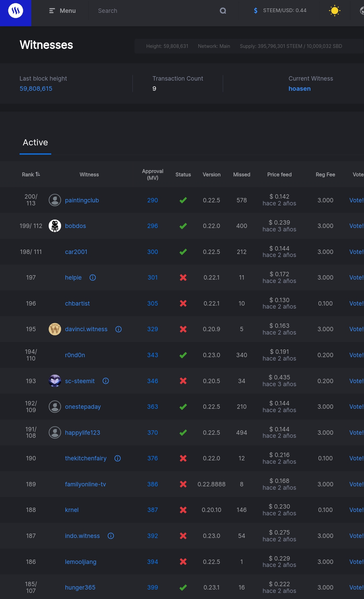The width and height of the screenshot is (364, 599).
Task: Click the Search input field
Action: click(x=155, y=11)
